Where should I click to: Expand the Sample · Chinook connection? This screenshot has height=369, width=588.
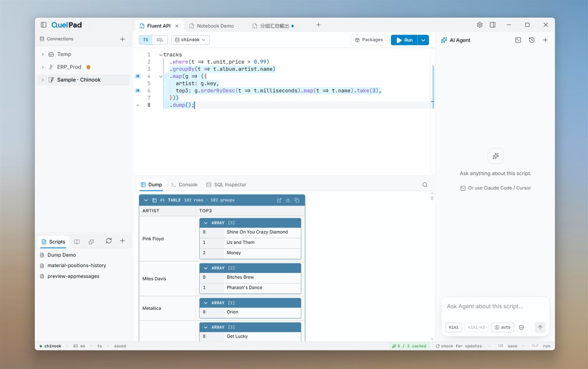pos(43,80)
